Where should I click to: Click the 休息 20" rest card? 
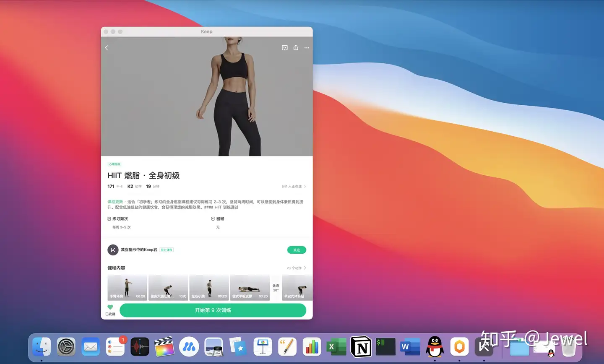pos(276,288)
